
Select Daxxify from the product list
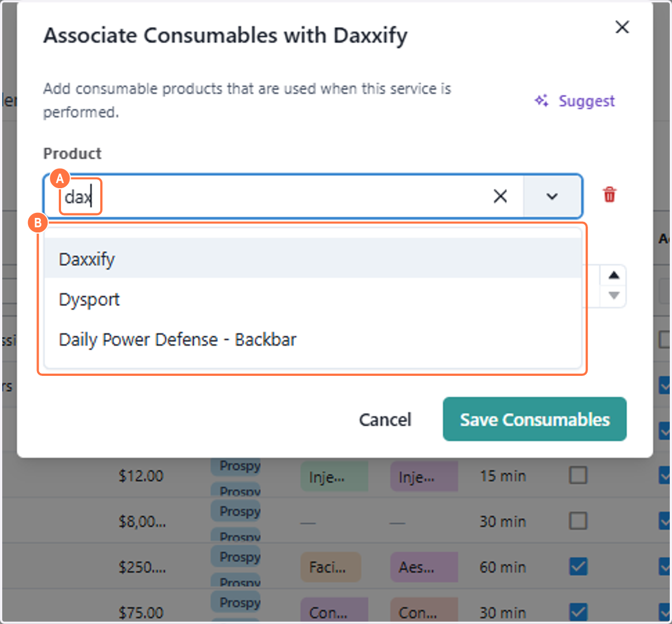[x=312, y=259]
